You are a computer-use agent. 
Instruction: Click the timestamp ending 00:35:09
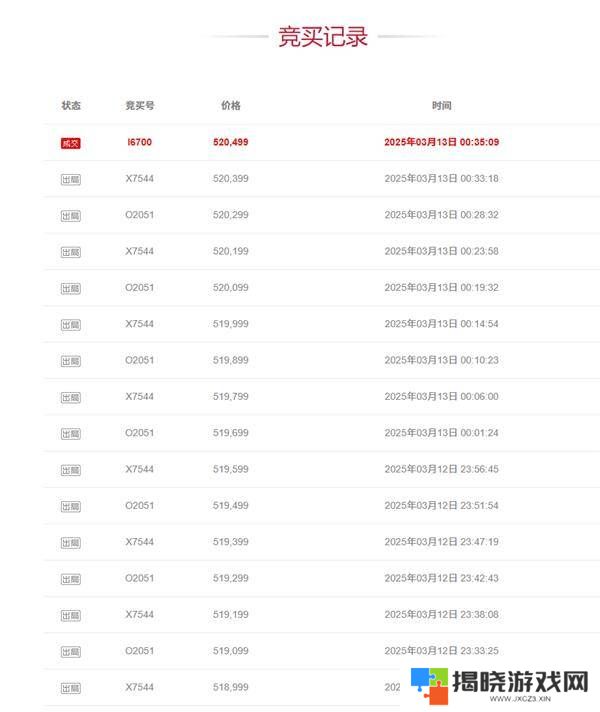(x=441, y=142)
